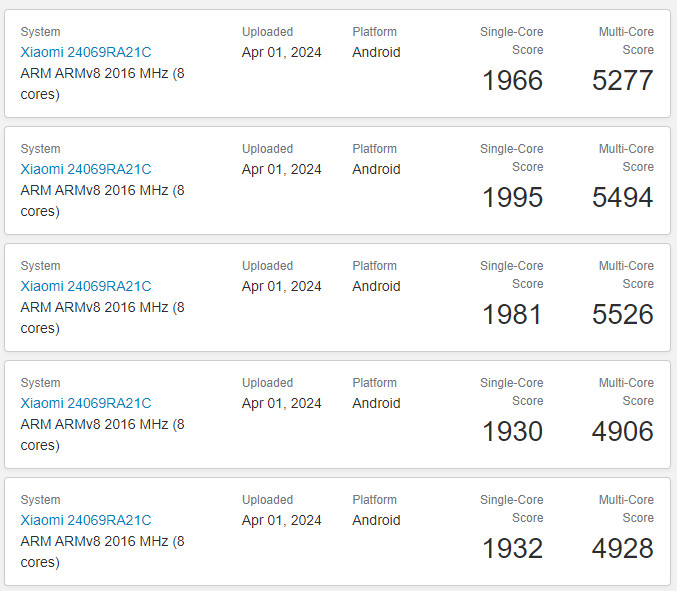Click the upload date in the 4906 multi-core result

pyautogui.click(x=281, y=403)
